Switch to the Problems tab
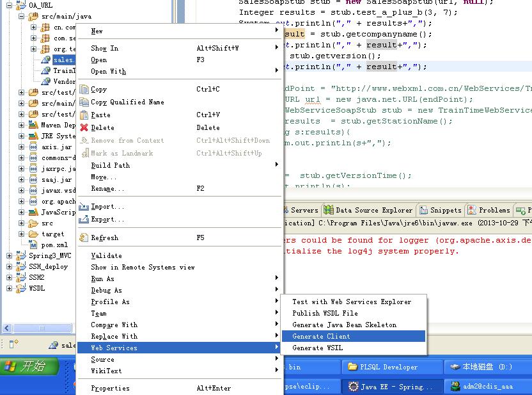The image size is (532, 395). click(489, 210)
